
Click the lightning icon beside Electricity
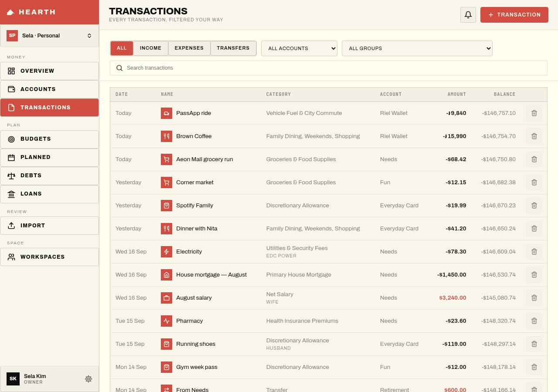[167, 252]
